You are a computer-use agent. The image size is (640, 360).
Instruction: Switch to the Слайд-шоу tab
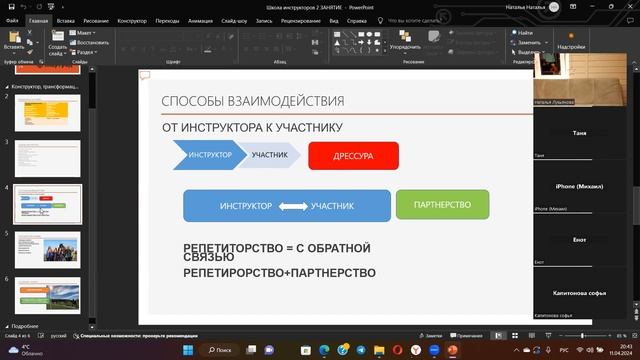pyautogui.click(x=234, y=20)
